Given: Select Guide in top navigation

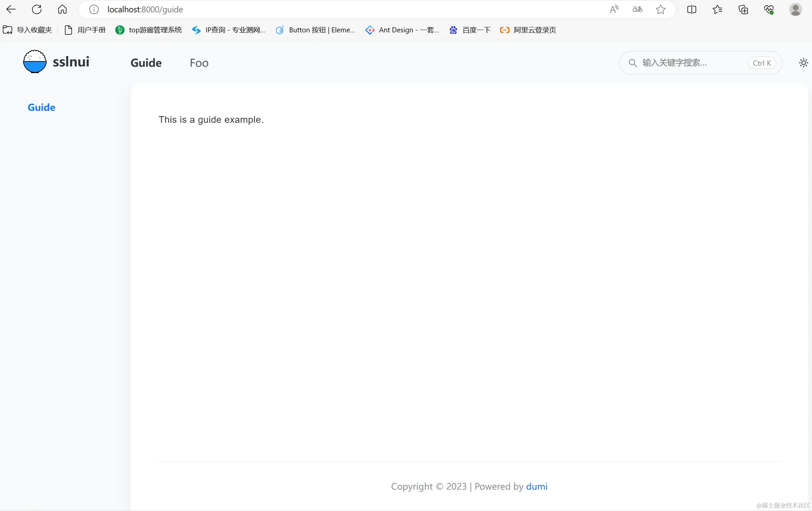Looking at the screenshot, I should [146, 63].
